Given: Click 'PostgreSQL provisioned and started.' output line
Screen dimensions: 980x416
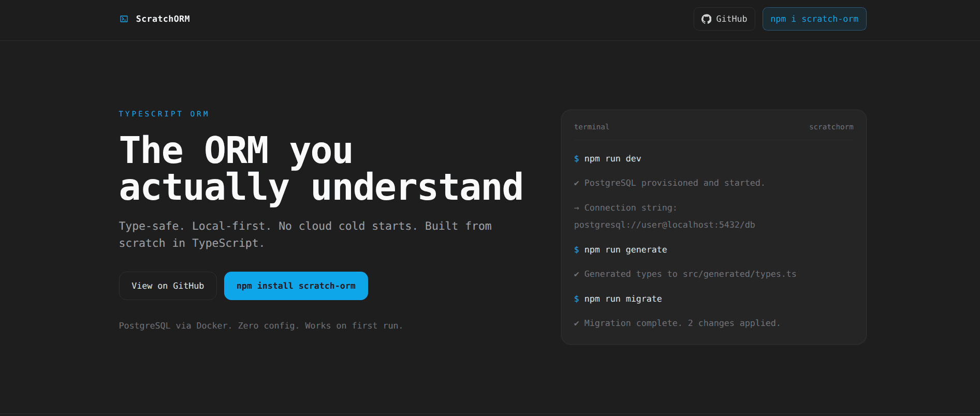Looking at the screenshot, I should pos(669,183).
